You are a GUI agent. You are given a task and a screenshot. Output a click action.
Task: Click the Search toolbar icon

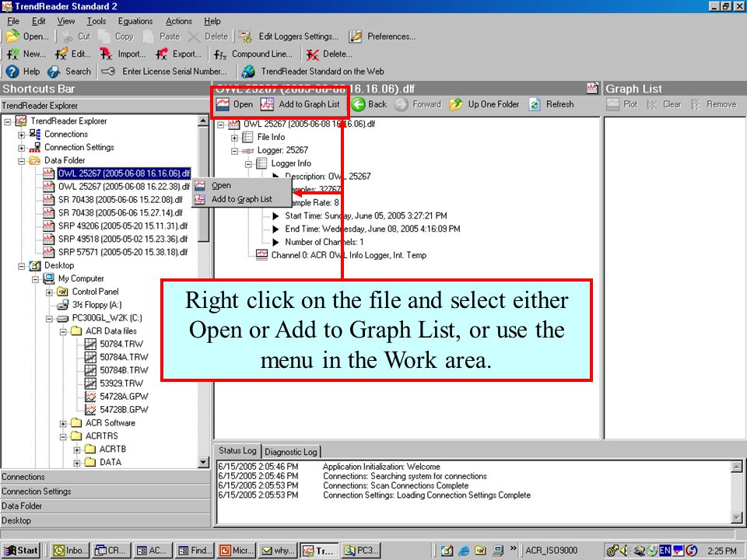tap(54, 72)
